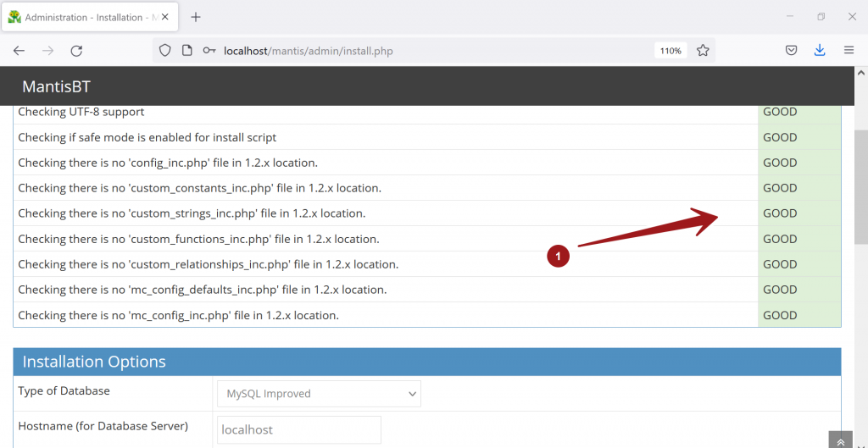Select the Administration - Installation browser tab

(92, 17)
